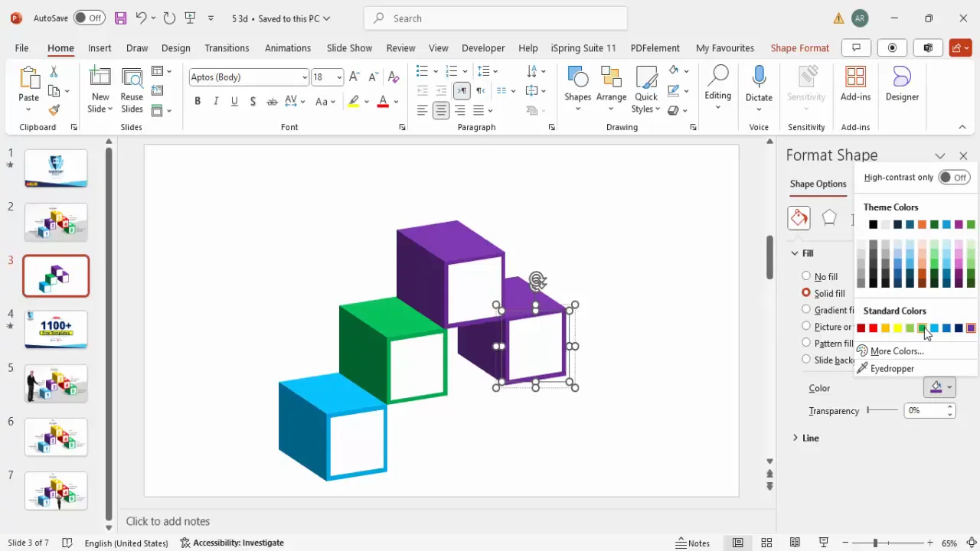Center align text in Paragraph group
Screen dimensions: 980x551
pos(441,110)
